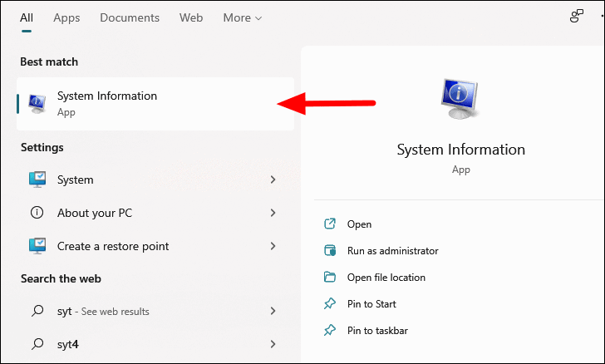Select the All search tab
Viewport: 605px width, 364px height.
pos(27,17)
